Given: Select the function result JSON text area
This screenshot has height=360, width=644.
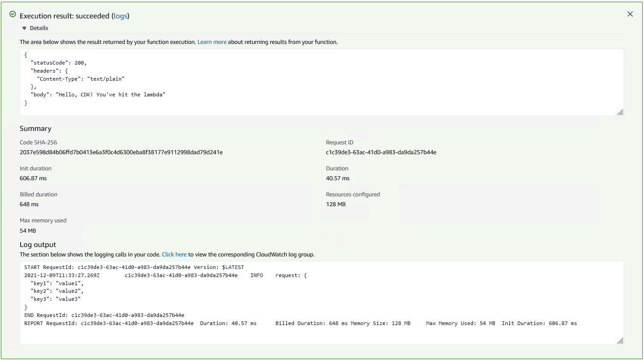Looking at the screenshot, I should 321,82.
